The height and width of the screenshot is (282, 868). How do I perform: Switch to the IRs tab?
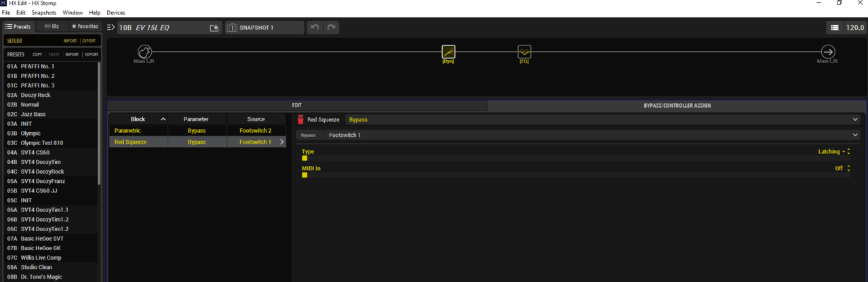[52, 26]
